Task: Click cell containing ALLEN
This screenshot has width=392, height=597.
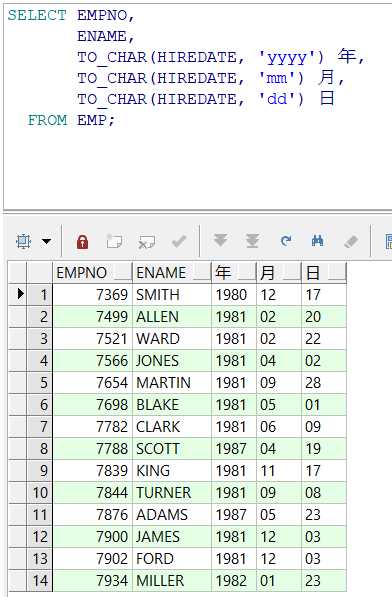Action: point(172,317)
